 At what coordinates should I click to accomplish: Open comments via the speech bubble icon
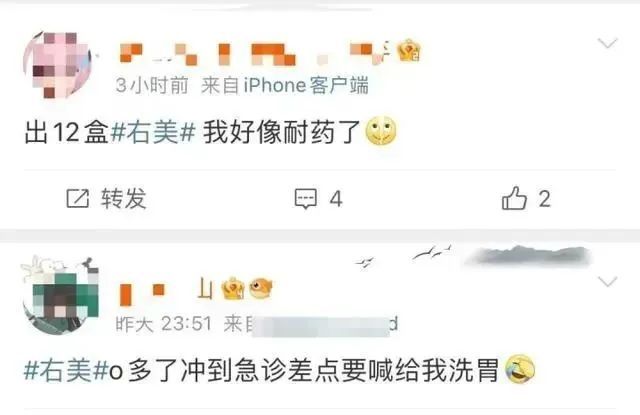point(306,199)
